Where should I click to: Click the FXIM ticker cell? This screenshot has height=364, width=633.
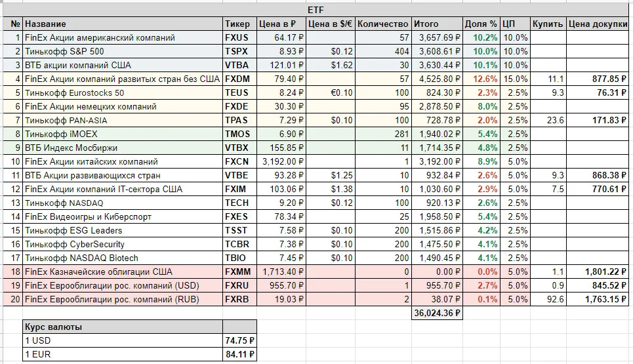(240, 189)
